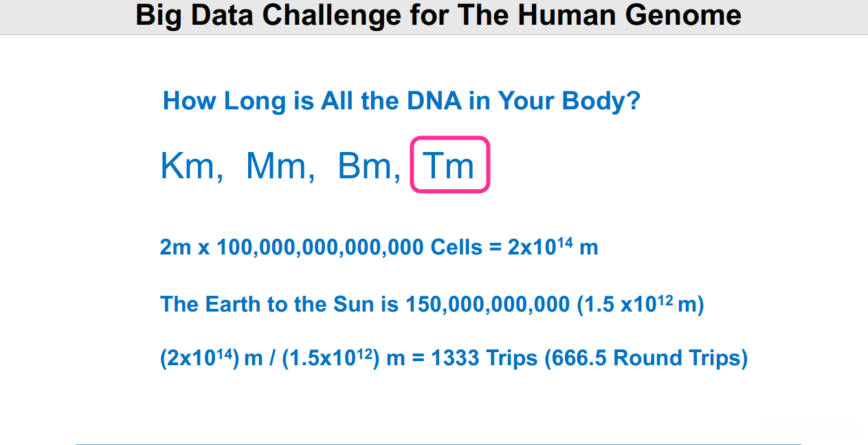Viewport: 868px width, 445px height.
Task: Select the word "Cells" in the equation
Action: 456,248
